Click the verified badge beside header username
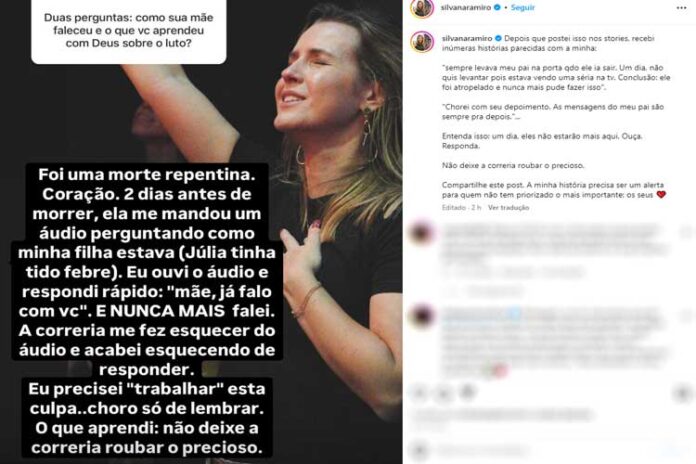The width and height of the screenshot is (696, 464). 498,8
